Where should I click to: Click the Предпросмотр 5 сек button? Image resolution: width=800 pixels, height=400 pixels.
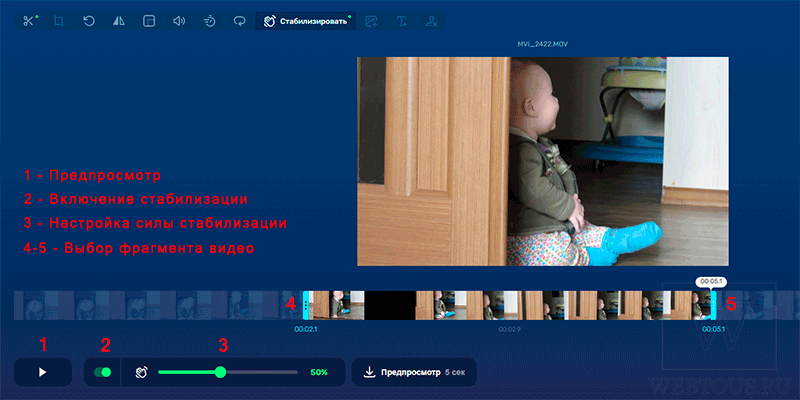(414, 372)
